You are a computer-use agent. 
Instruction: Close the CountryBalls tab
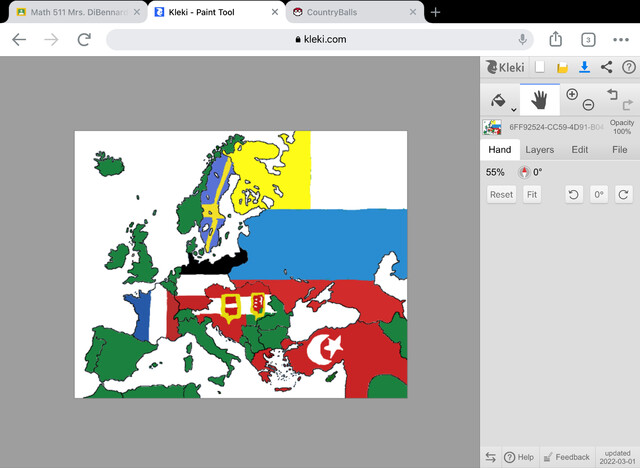point(413,12)
